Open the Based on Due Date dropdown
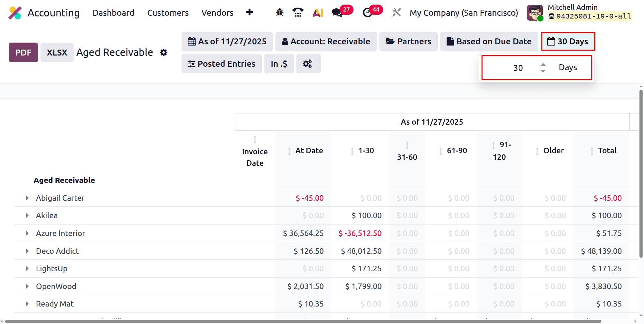644x324 pixels. (x=489, y=42)
